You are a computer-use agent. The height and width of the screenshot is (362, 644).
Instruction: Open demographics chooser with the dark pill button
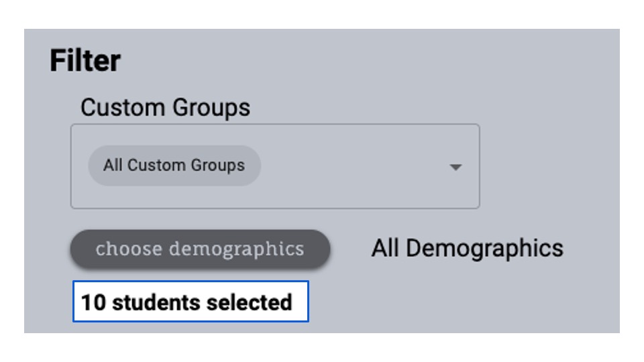(200, 249)
